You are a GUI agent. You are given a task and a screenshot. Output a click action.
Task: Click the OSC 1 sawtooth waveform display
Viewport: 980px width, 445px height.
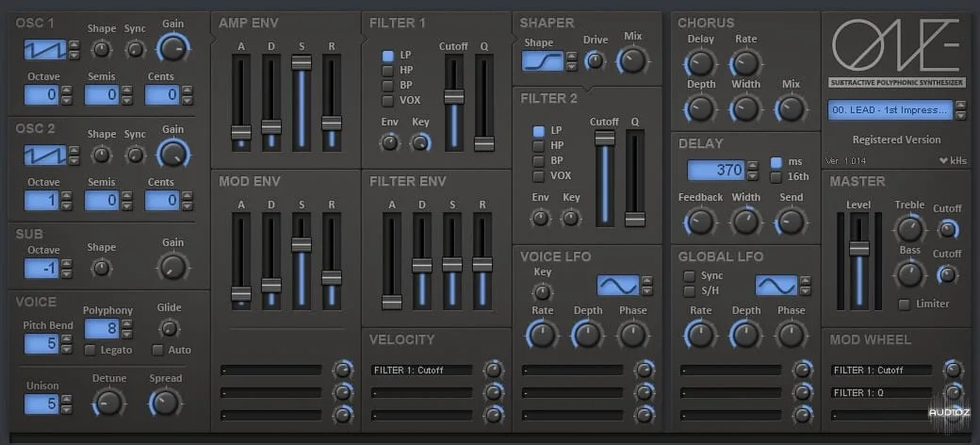[45, 49]
